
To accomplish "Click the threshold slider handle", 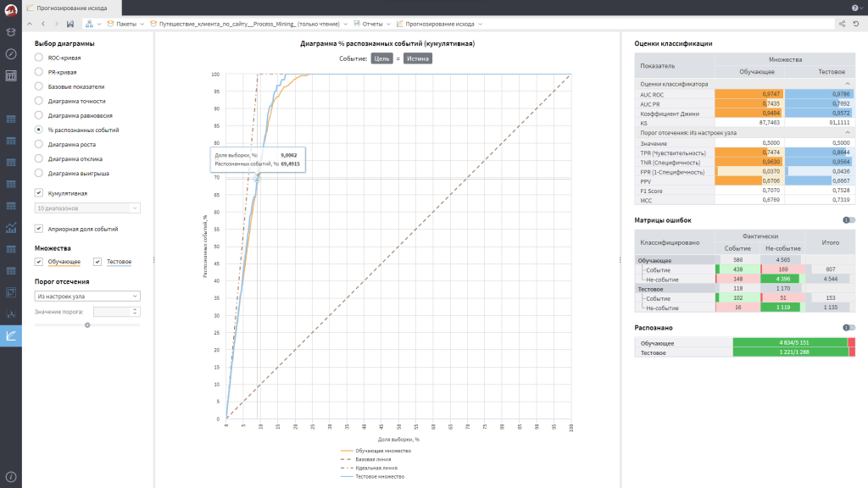I will coord(87,324).
